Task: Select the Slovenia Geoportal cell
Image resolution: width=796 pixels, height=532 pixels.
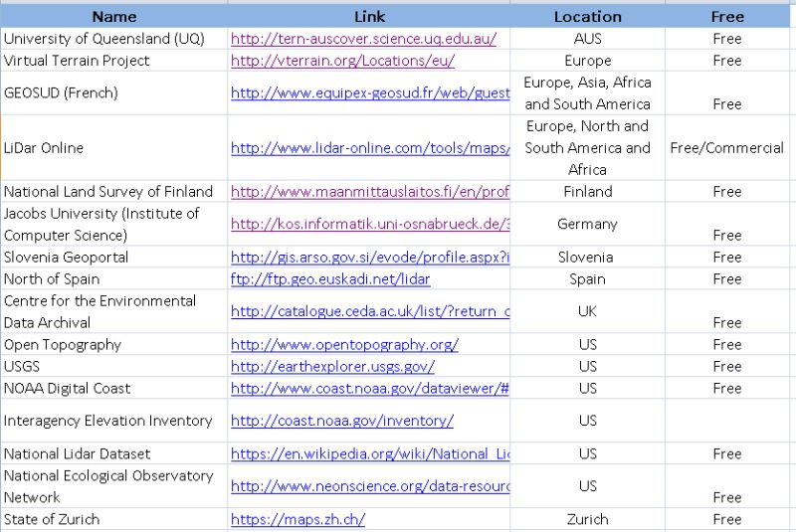Action: [114, 258]
